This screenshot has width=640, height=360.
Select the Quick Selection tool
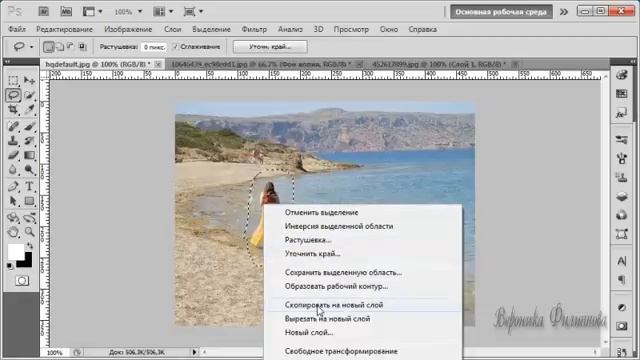pyautogui.click(x=29, y=95)
